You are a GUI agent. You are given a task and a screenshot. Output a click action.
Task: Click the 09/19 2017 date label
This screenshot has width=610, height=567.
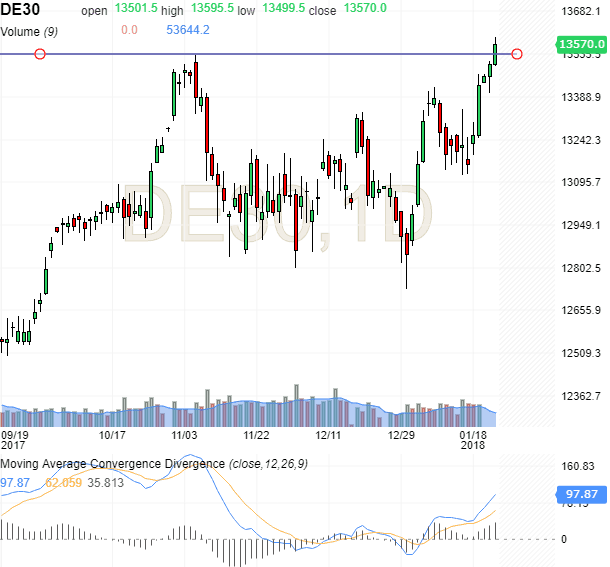pos(14,441)
